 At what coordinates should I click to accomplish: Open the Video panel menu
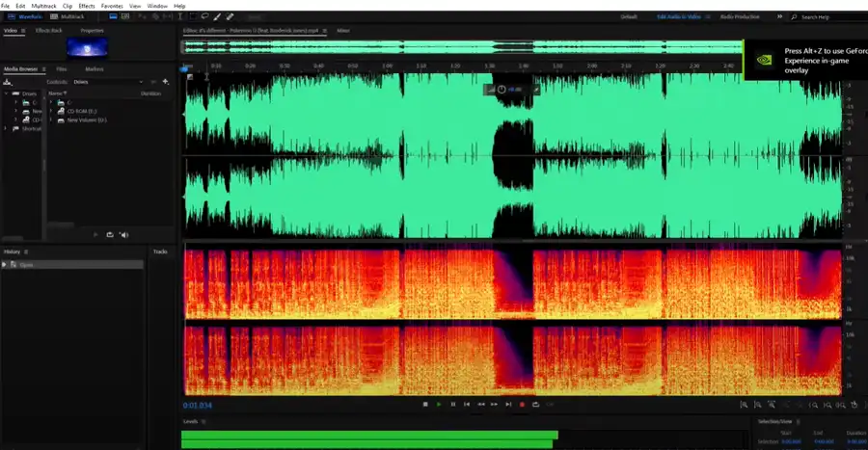[23, 31]
